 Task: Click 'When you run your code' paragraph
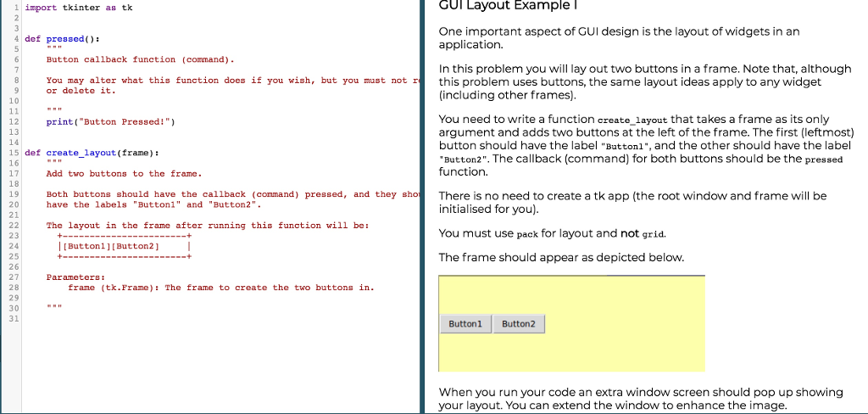click(x=641, y=399)
